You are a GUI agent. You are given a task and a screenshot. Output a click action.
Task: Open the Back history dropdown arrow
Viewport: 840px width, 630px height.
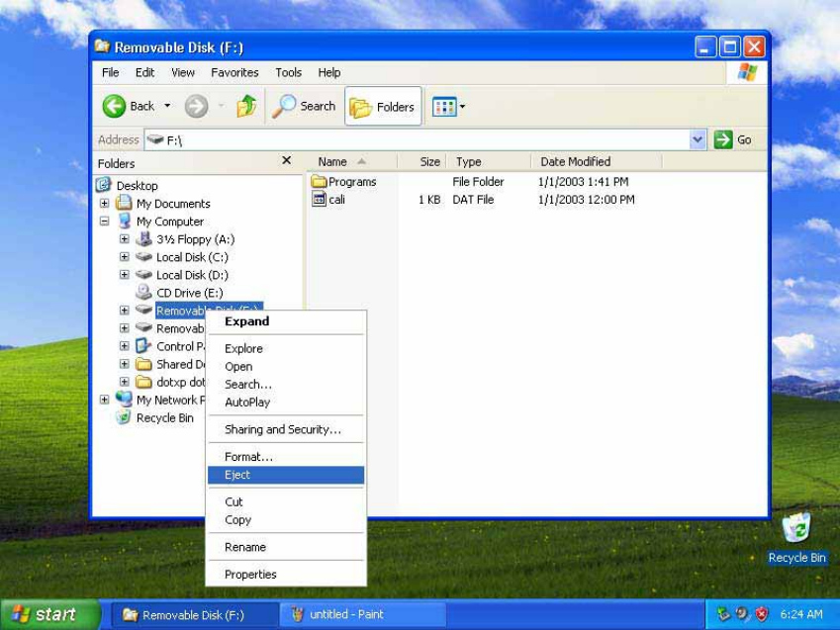(167, 106)
